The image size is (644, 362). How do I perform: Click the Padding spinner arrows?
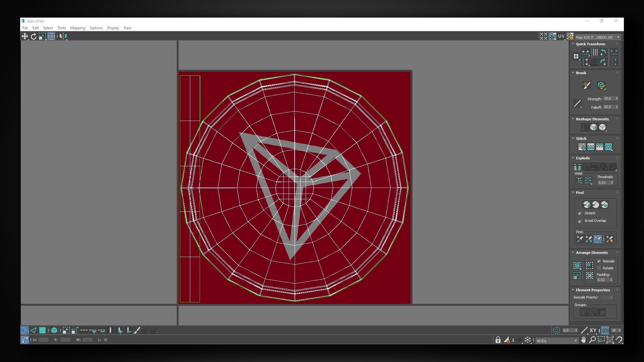point(611,280)
